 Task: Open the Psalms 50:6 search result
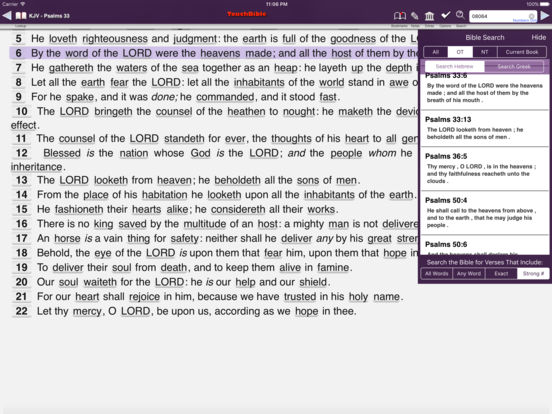pyautogui.click(x=485, y=245)
